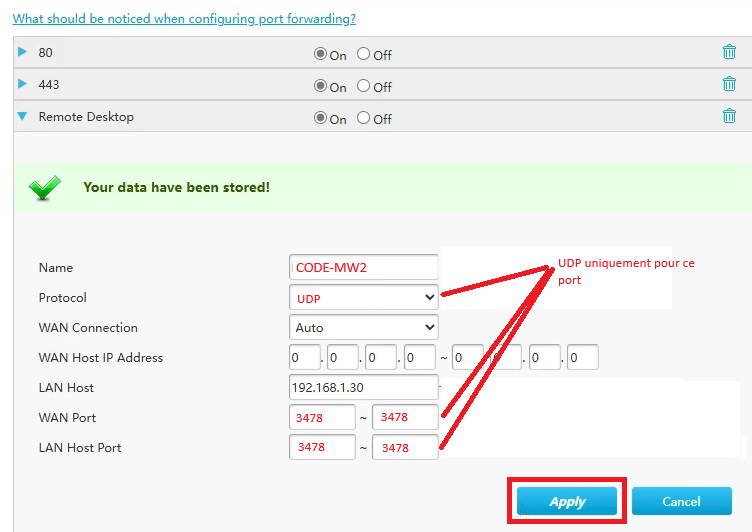Set the 443 rule to Off

363,86
